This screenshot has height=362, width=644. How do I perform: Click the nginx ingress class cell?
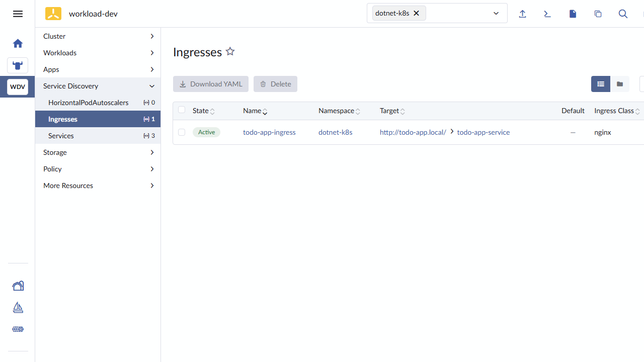603,132
